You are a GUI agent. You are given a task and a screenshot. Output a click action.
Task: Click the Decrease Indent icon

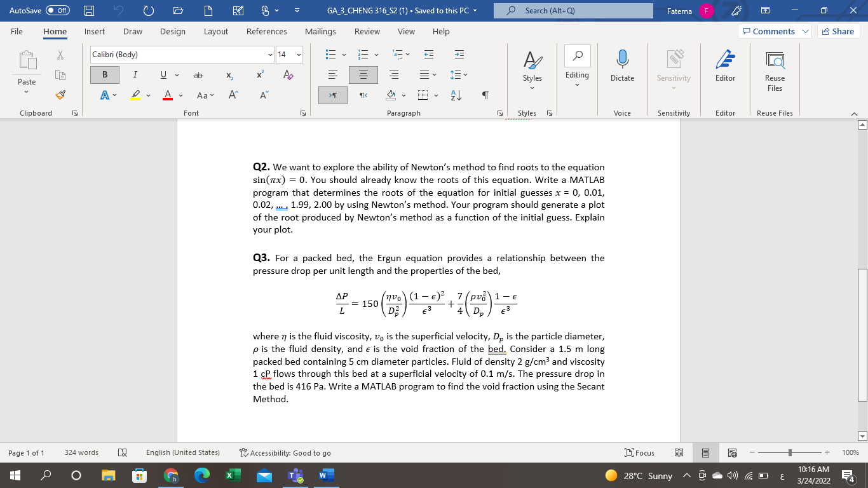(428, 55)
